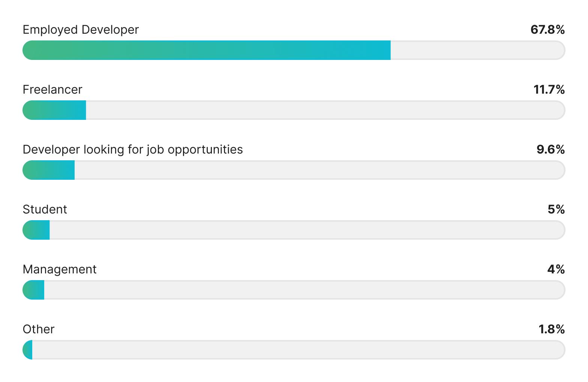Click the Management label

pos(60,269)
